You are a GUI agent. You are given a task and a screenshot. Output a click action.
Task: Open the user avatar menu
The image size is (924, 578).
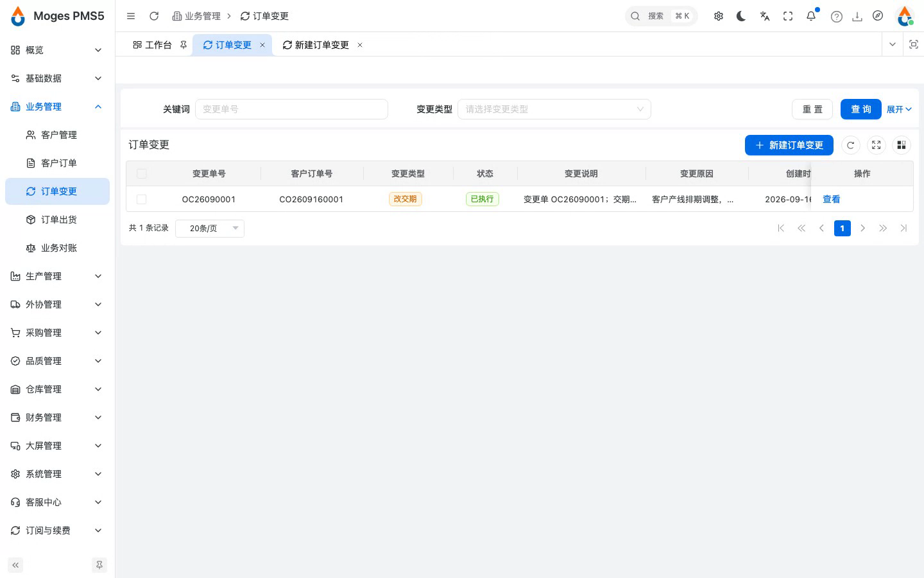pyautogui.click(x=905, y=16)
